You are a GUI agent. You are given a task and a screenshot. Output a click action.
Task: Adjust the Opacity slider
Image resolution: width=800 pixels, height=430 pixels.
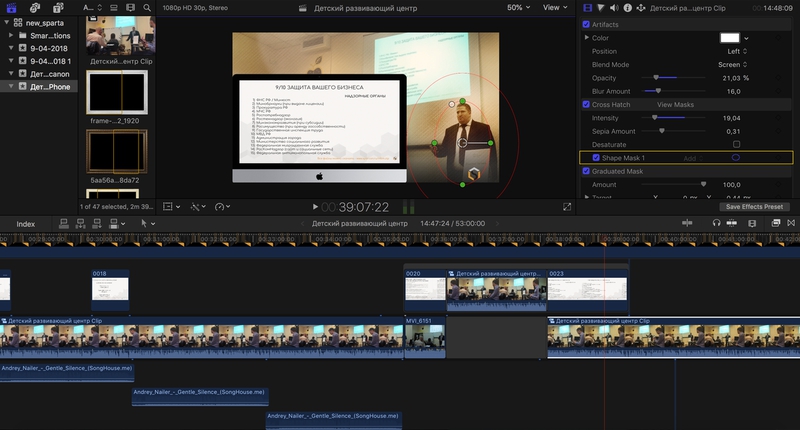pos(673,78)
